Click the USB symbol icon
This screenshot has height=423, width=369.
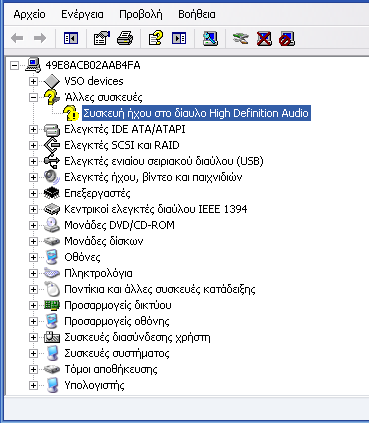(52, 161)
